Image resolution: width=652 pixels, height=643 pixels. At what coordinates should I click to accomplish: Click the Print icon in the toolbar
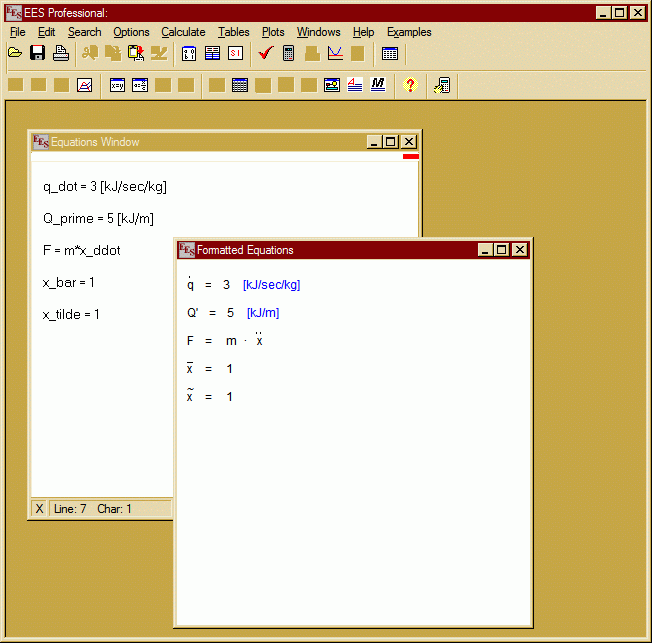click(x=60, y=54)
